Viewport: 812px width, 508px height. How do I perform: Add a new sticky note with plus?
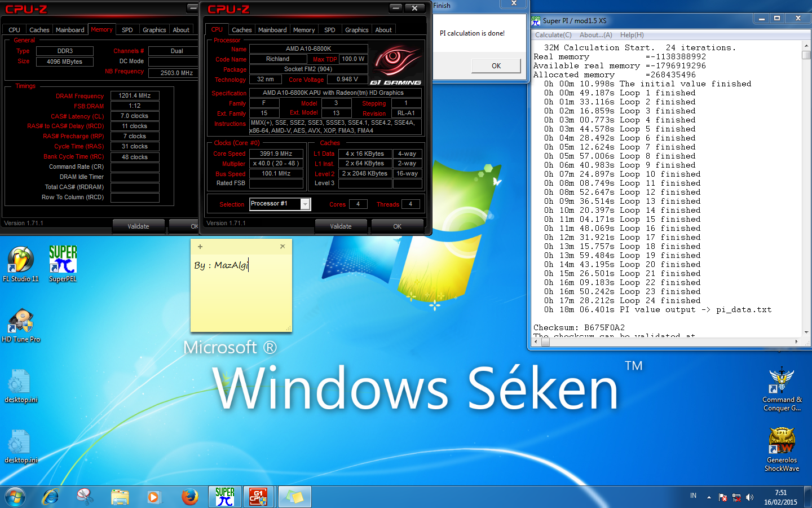(x=200, y=247)
